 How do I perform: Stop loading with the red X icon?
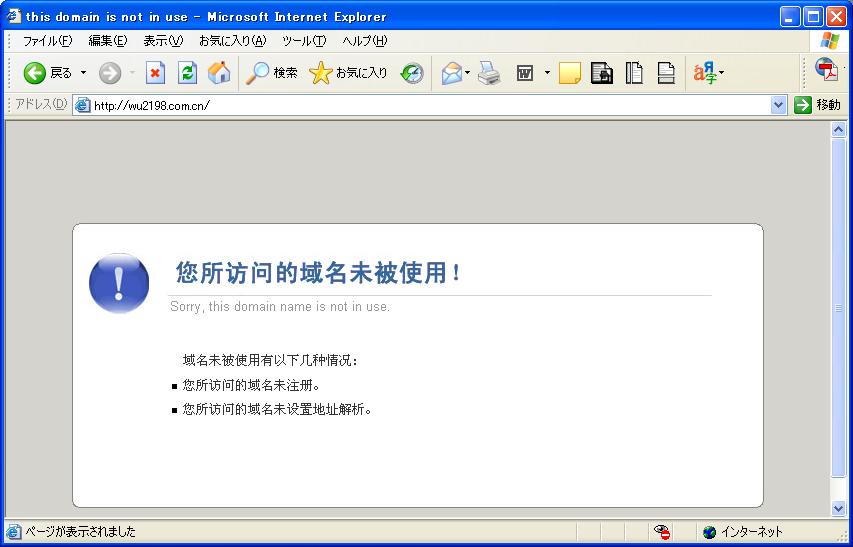point(155,73)
